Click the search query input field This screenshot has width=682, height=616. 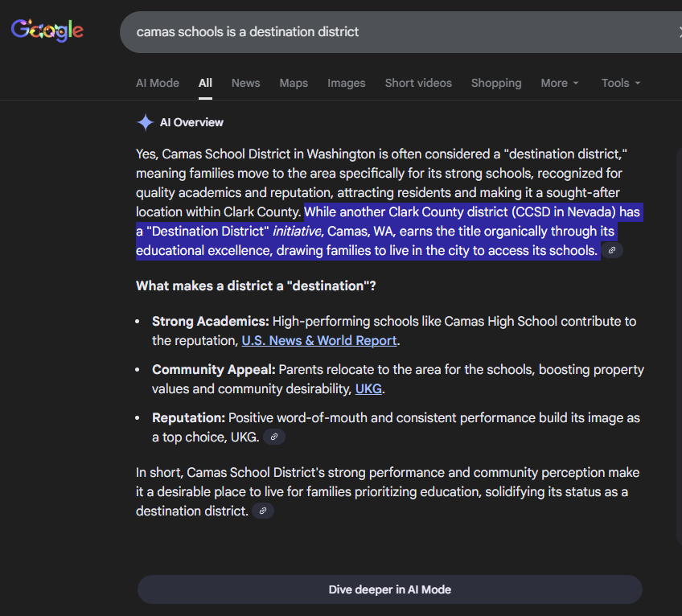tap(401, 32)
